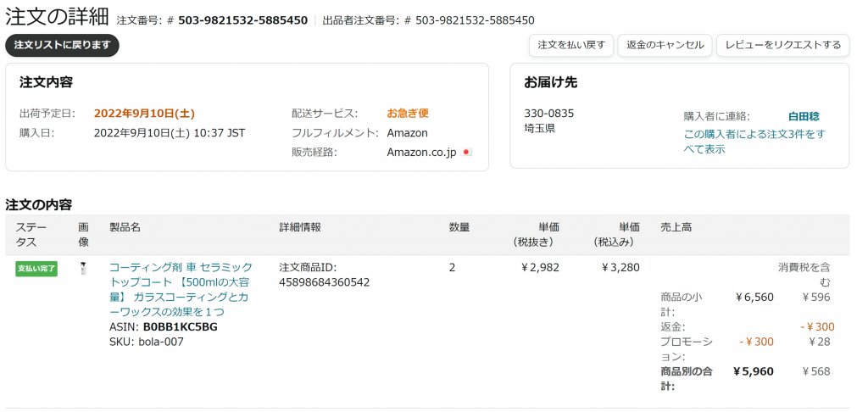
Task: Open the product bottle thumbnail image
Action: pyautogui.click(x=84, y=269)
